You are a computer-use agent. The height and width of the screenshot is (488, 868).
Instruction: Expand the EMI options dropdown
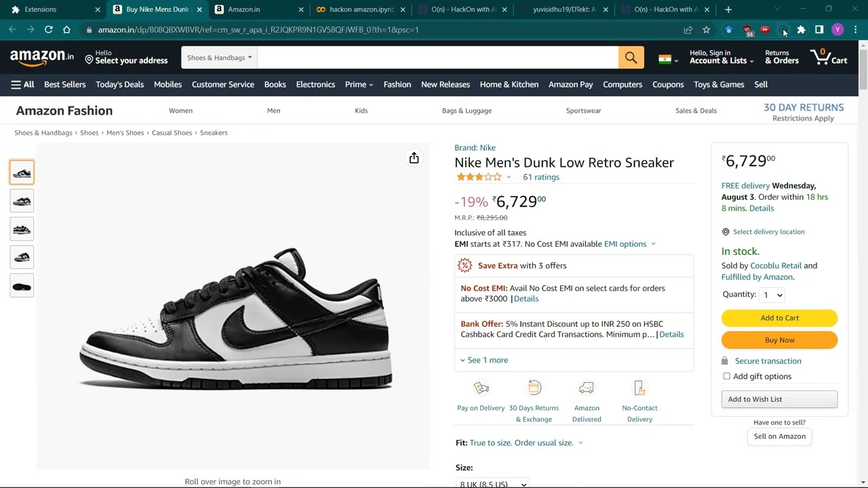pos(630,244)
